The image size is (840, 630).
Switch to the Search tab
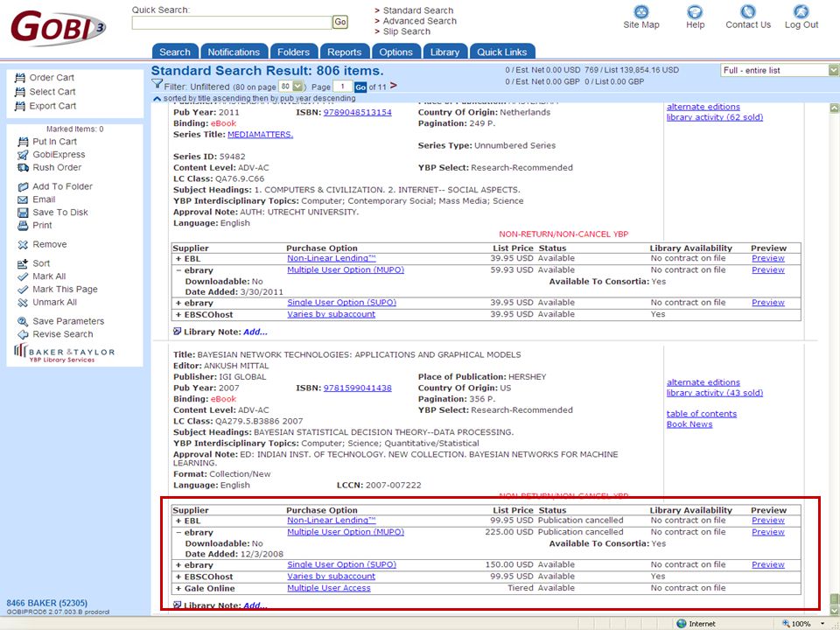(x=175, y=52)
